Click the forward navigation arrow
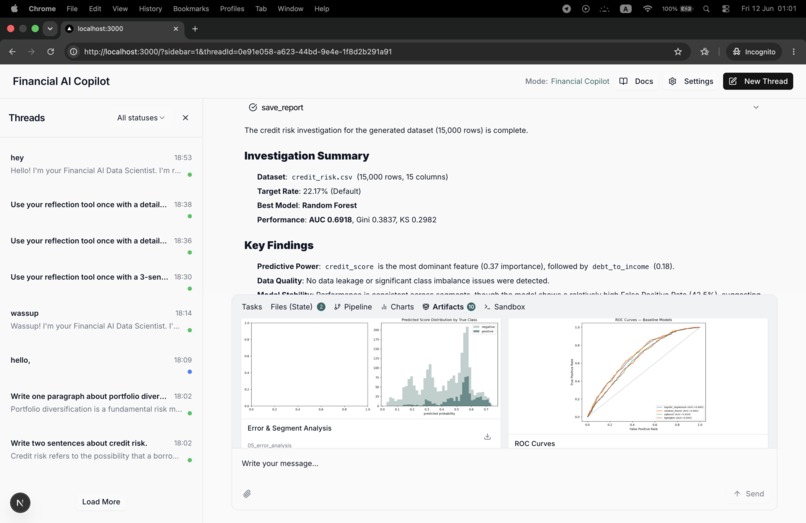Screen dimensions: 806x523 tap(31, 51)
